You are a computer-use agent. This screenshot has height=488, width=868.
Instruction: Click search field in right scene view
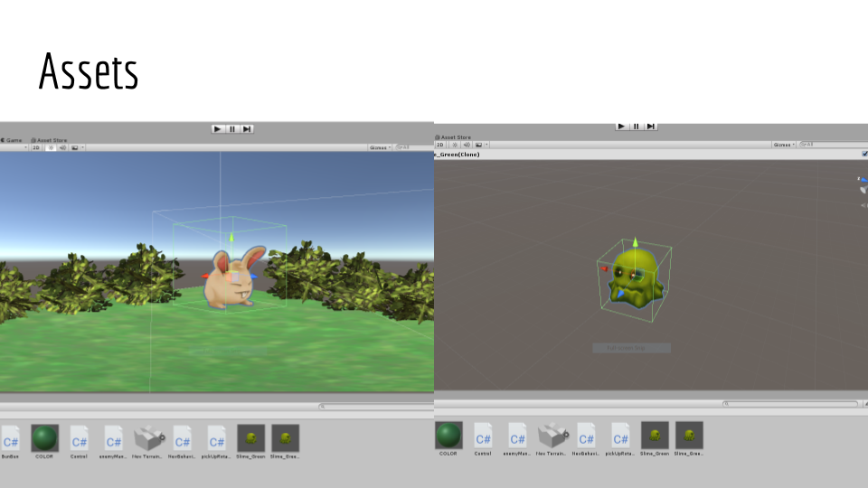point(833,145)
